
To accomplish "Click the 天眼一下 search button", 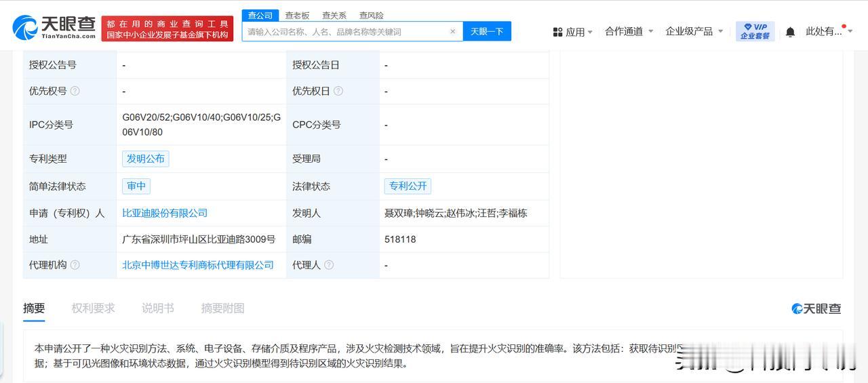I will (487, 31).
